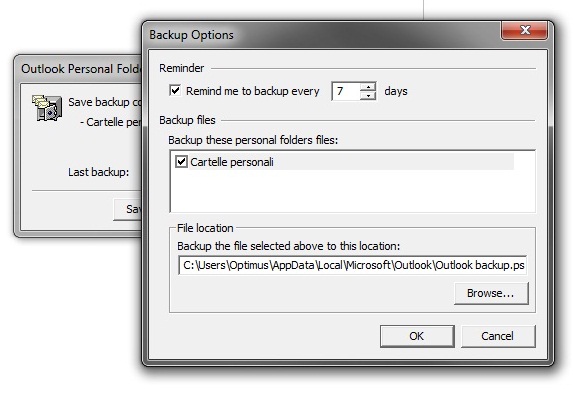
Task: Close the Backup Options dialog
Action: tap(524, 30)
